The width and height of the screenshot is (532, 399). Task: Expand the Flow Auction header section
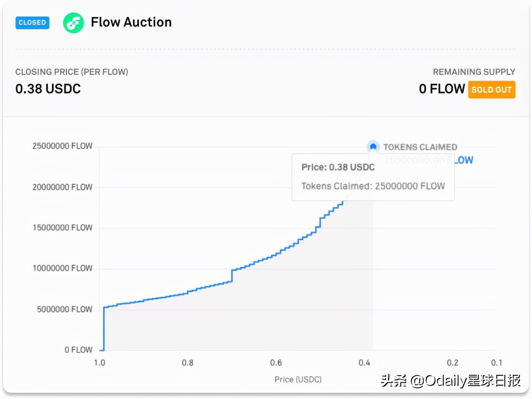(x=131, y=22)
